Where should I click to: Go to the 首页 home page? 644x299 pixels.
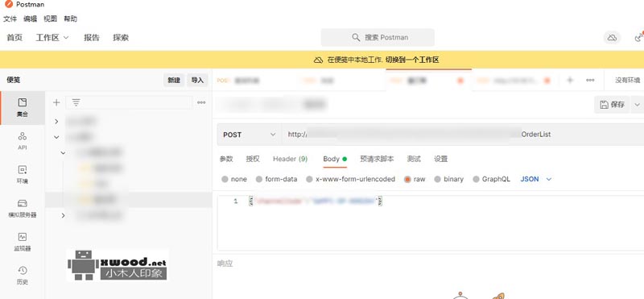[14, 38]
